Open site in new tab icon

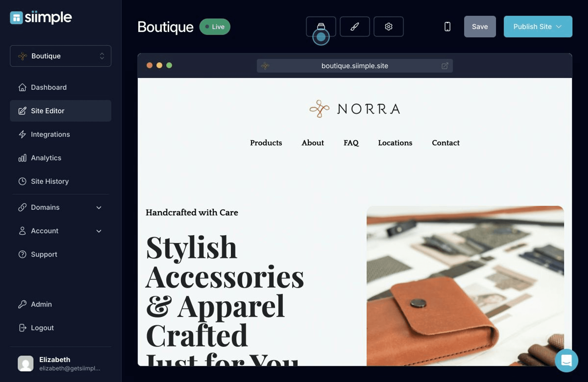pyautogui.click(x=444, y=66)
